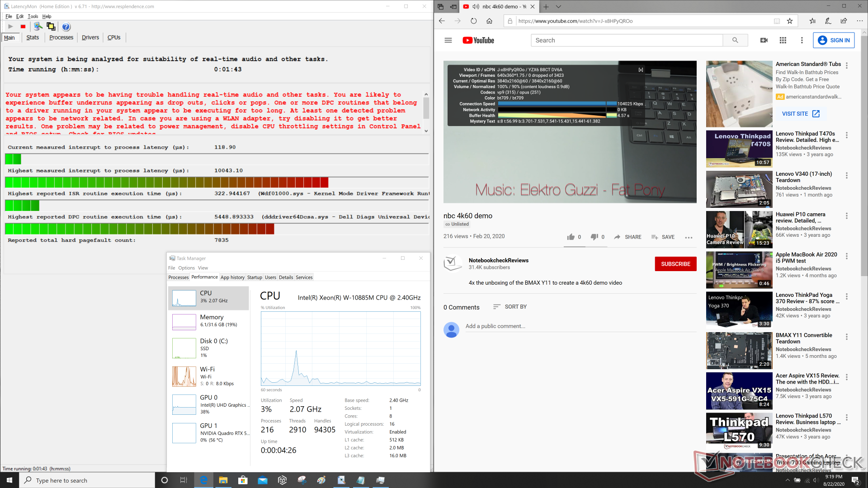The width and height of the screenshot is (868, 488).
Task: Click the red SUBSCRIBE button
Action: 675,264
